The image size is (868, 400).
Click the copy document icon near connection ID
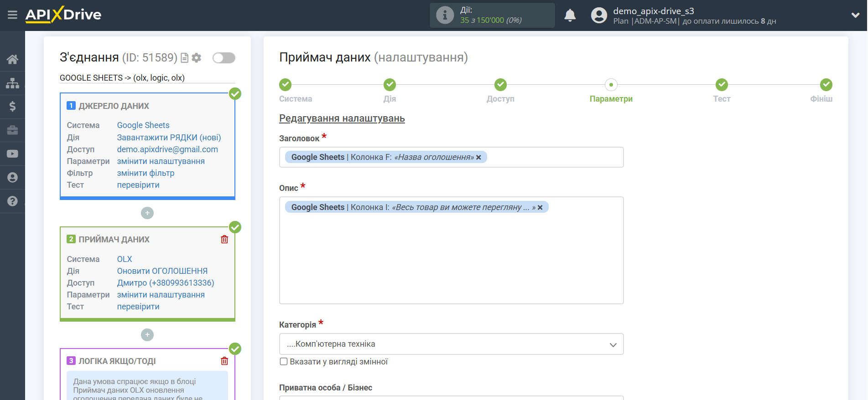[x=184, y=58]
